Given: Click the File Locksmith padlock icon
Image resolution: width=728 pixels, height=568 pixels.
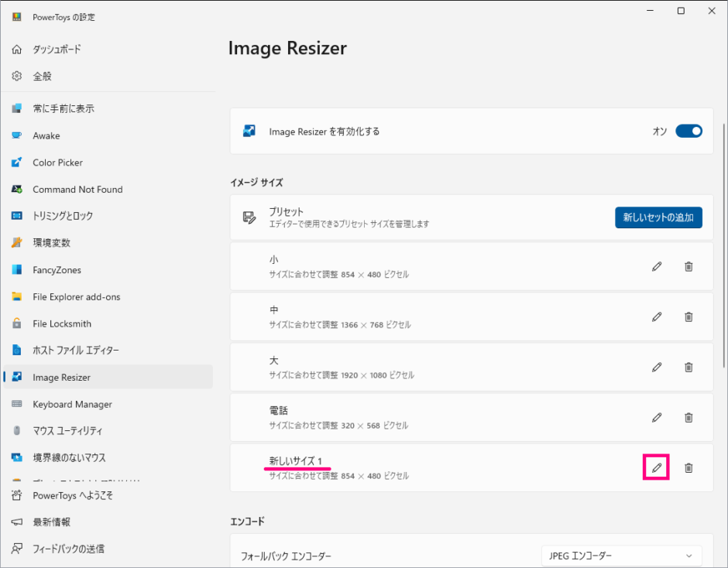Looking at the screenshot, I should pyautogui.click(x=17, y=323).
